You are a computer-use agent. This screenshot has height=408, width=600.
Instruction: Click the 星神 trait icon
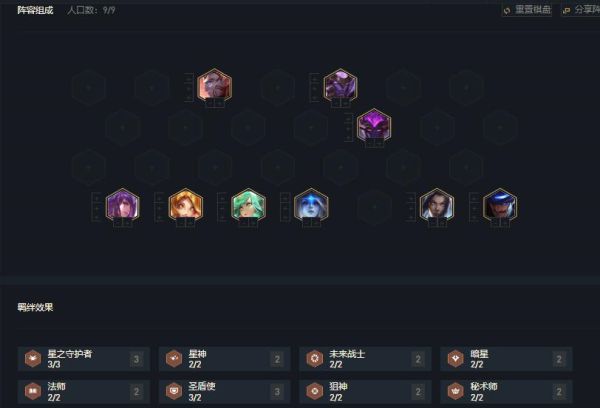point(174,359)
